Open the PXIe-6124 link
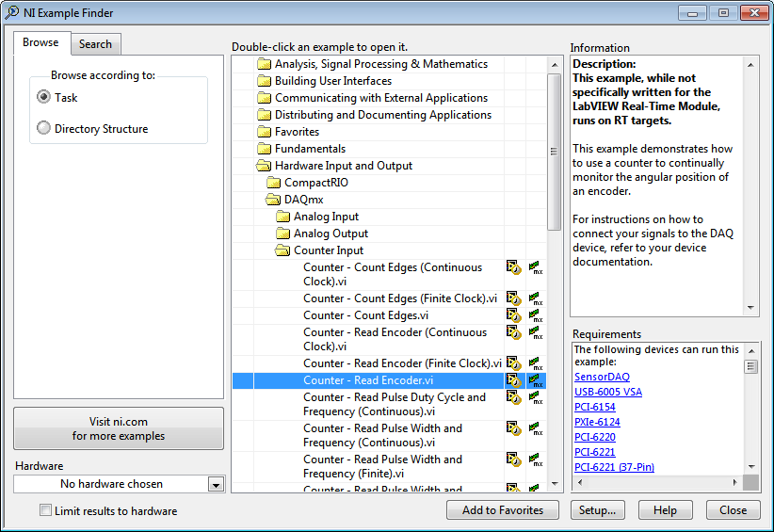Image resolution: width=774 pixels, height=532 pixels. click(x=597, y=422)
